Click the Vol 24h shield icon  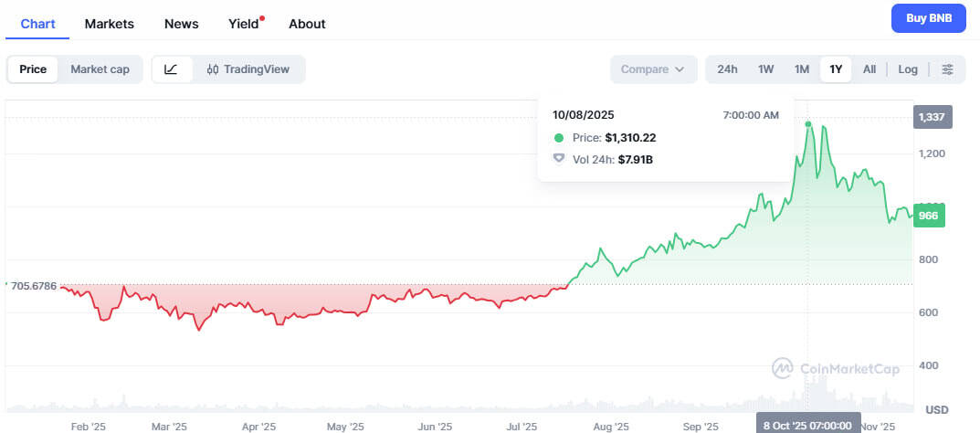click(559, 159)
